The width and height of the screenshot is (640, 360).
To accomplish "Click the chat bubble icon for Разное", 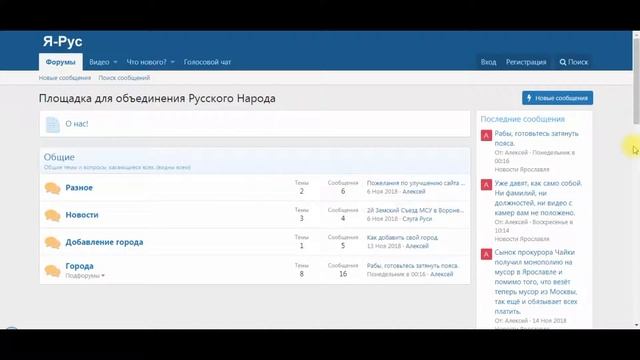I will [x=52, y=188].
